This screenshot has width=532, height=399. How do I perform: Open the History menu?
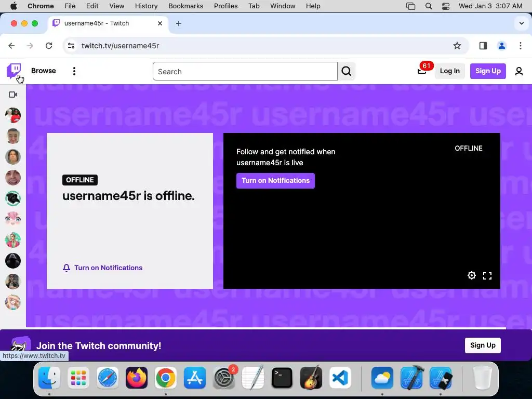146,6
